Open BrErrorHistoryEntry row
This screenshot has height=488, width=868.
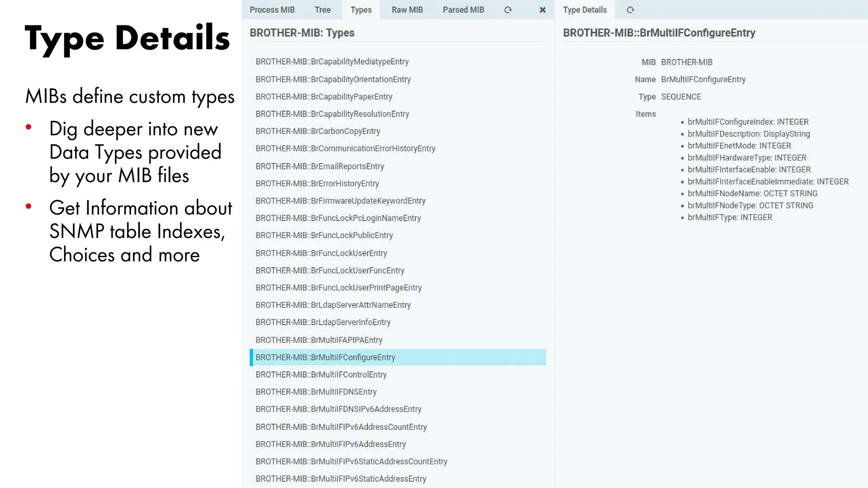click(x=398, y=183)
